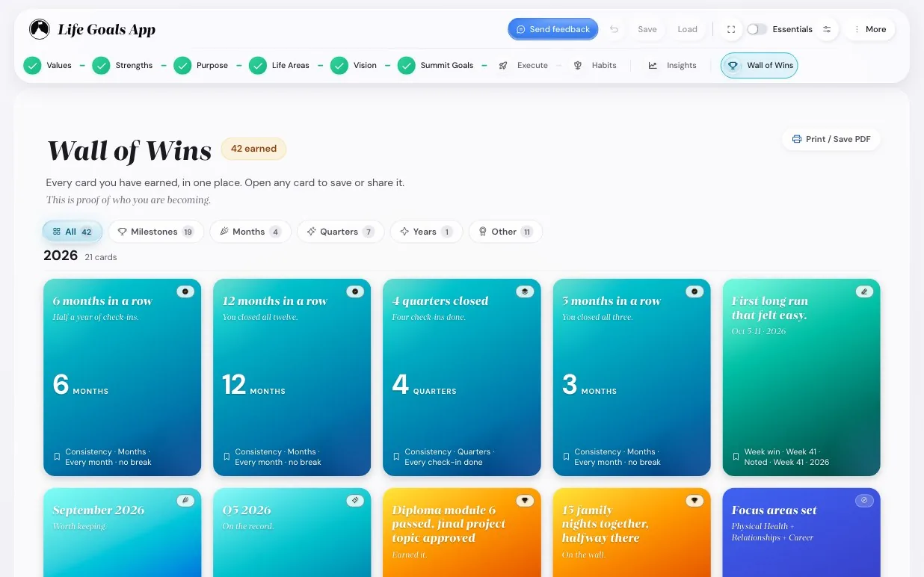Screen dimensions: 924x577
Task: Enter fullscreen with the expand icon
Action: coord(731,29)
